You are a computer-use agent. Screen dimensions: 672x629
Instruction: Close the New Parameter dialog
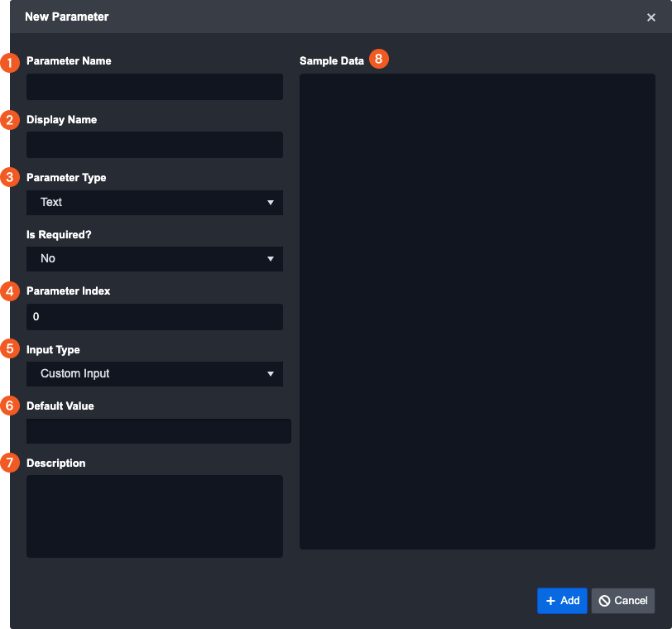coord(651,17)
